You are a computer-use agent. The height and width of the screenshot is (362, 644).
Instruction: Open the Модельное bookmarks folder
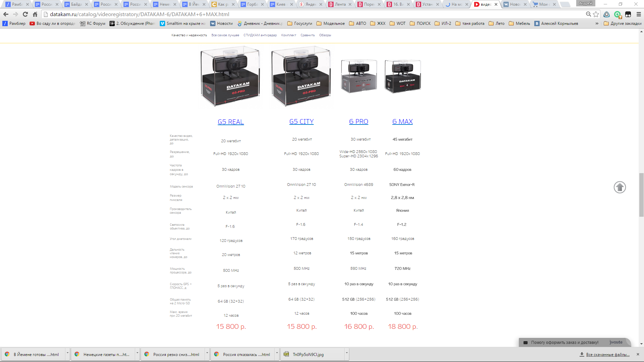pos(331,23)
